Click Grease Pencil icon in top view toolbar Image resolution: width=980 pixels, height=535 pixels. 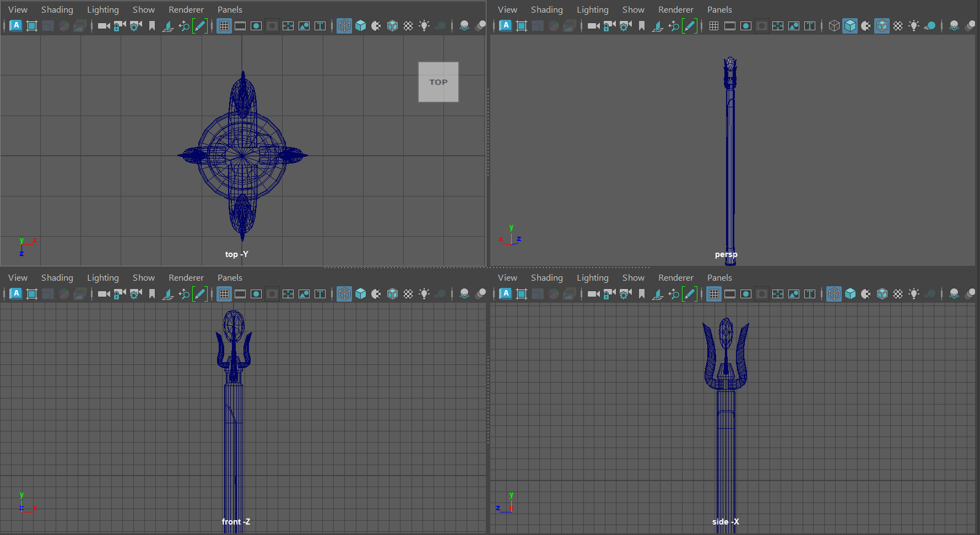(200, 26)
